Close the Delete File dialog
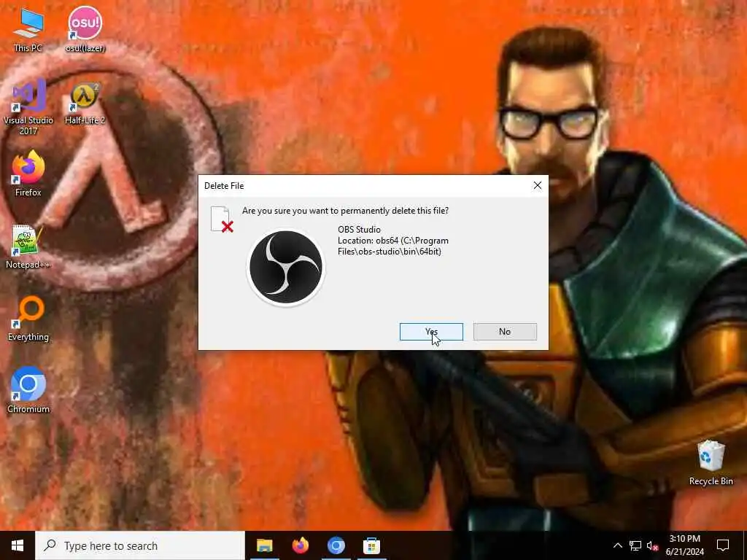The width and height of the screenshot is (747, 560). coord(538,186)
